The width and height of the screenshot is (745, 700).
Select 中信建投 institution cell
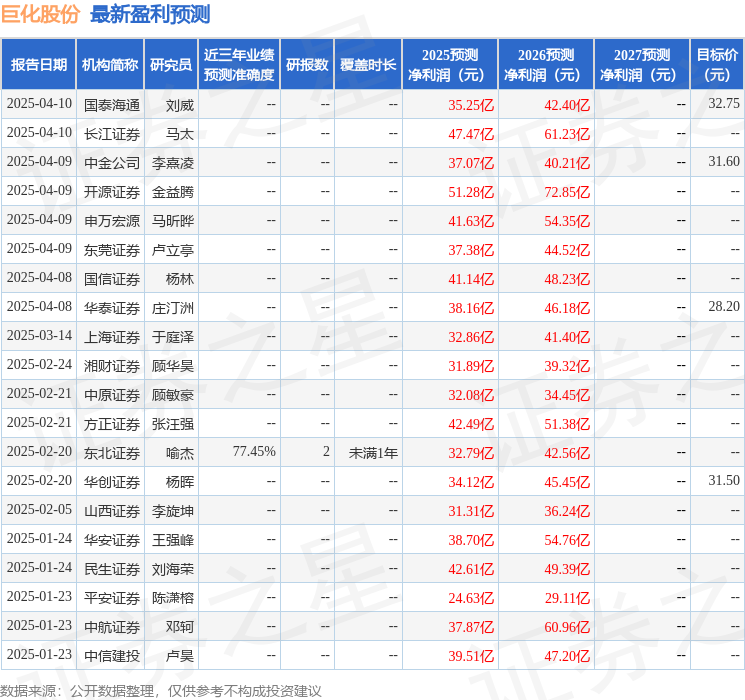tap(112, 656)
